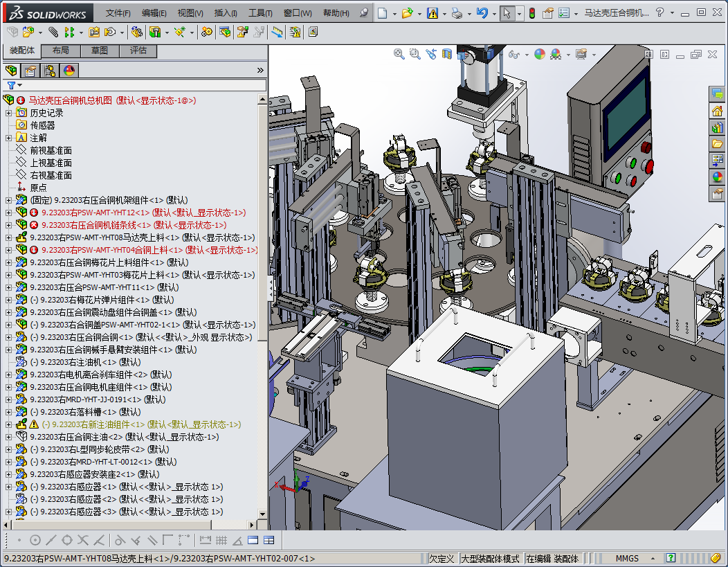Click the Linear Component Pattern icon
728x567 pixels.
[x=69, y=32]
